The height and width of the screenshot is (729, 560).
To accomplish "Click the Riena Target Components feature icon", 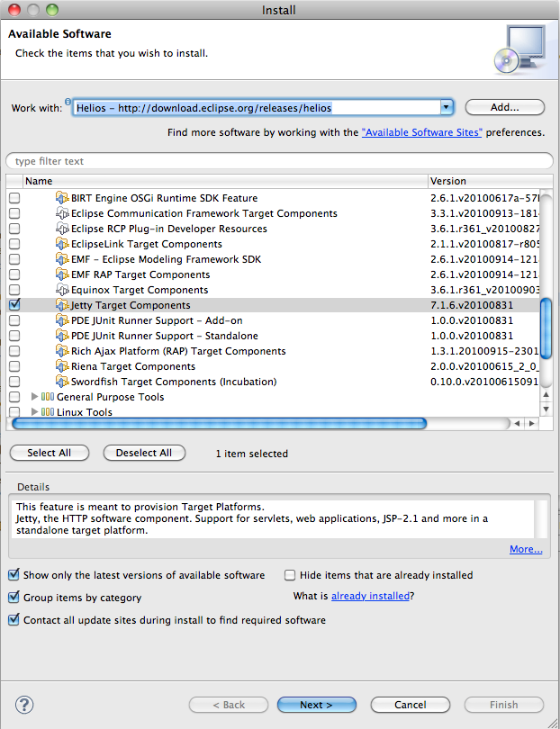I will point(62,366).
